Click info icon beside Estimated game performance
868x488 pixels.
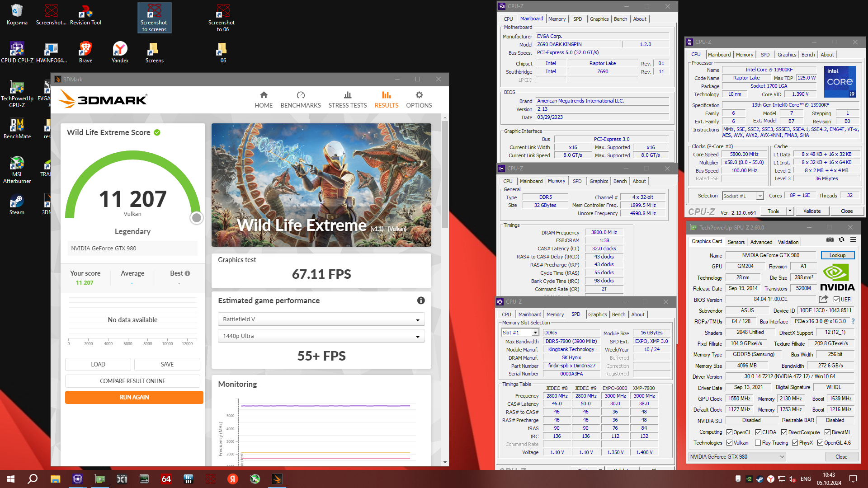421,300
